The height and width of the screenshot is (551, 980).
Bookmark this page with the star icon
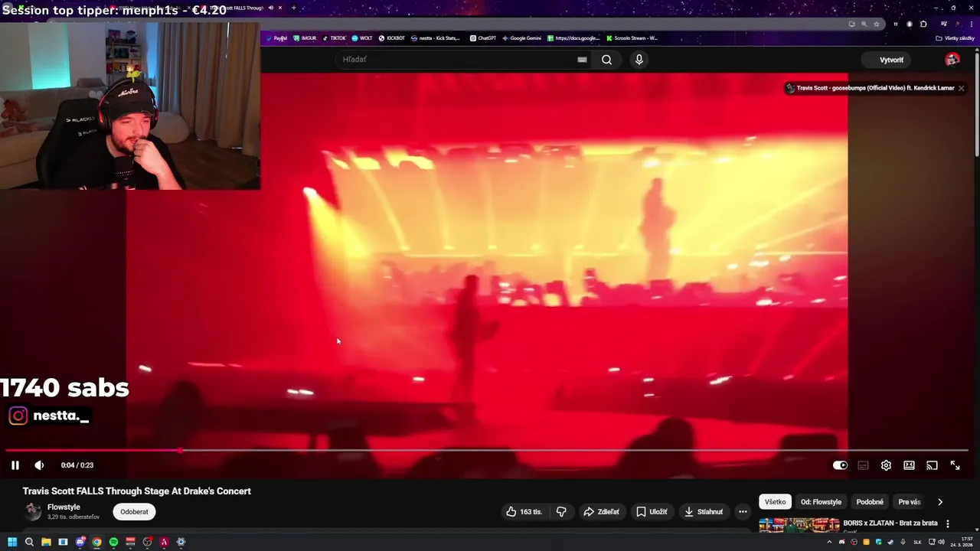[x=877, y=24]
